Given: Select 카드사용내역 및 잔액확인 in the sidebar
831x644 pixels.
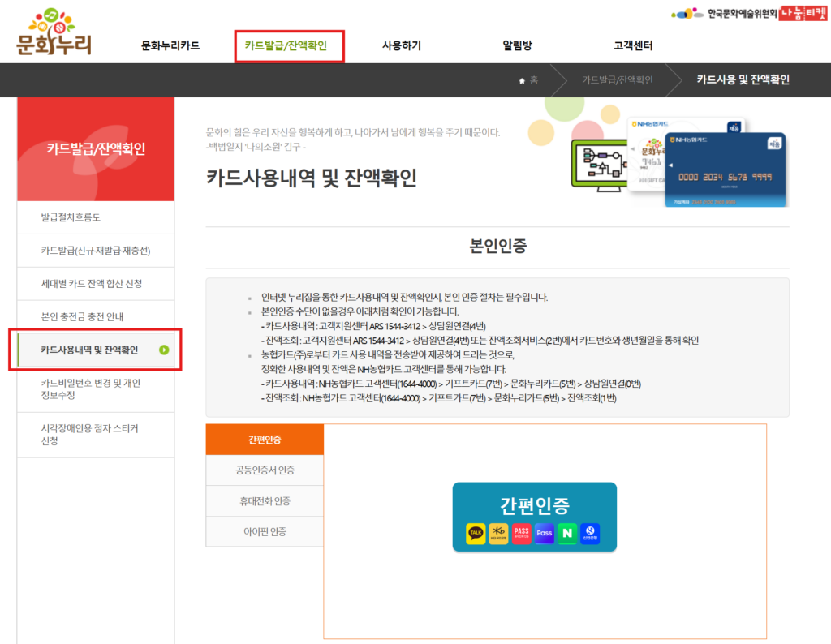Looking at the screenshot, I should (x=96, y=350).
